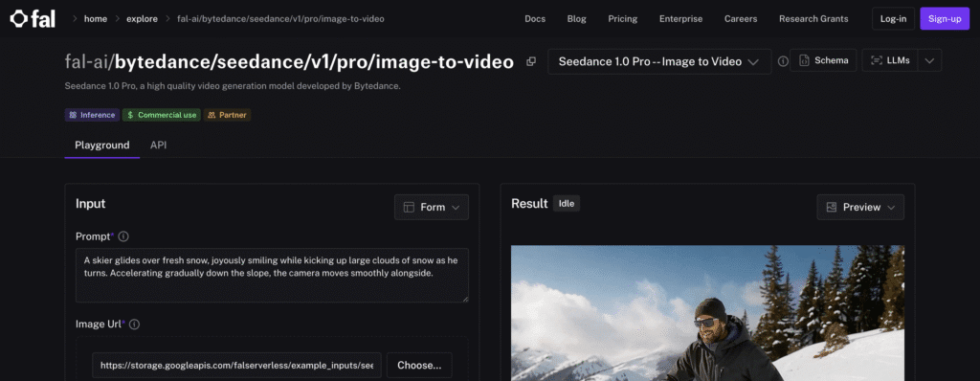Expand the chevron next to LLMs
This screenshot has height=381, width=980.
[x=929, y=60]
